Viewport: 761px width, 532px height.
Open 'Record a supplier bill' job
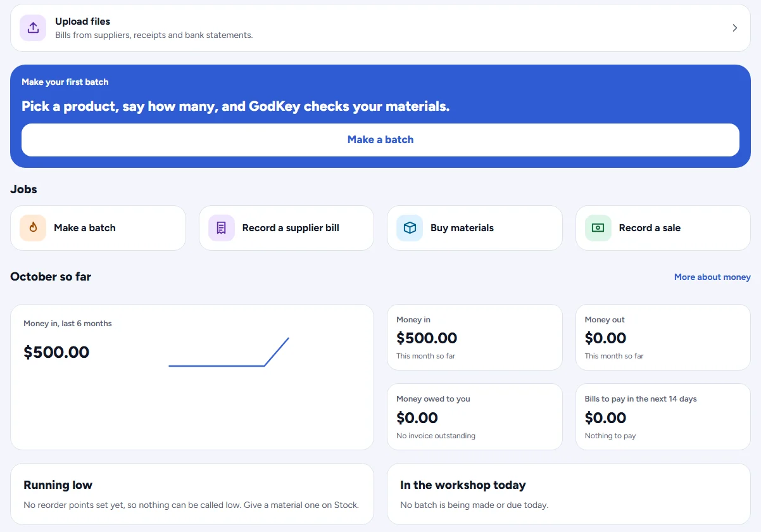(x=286, y=228)
